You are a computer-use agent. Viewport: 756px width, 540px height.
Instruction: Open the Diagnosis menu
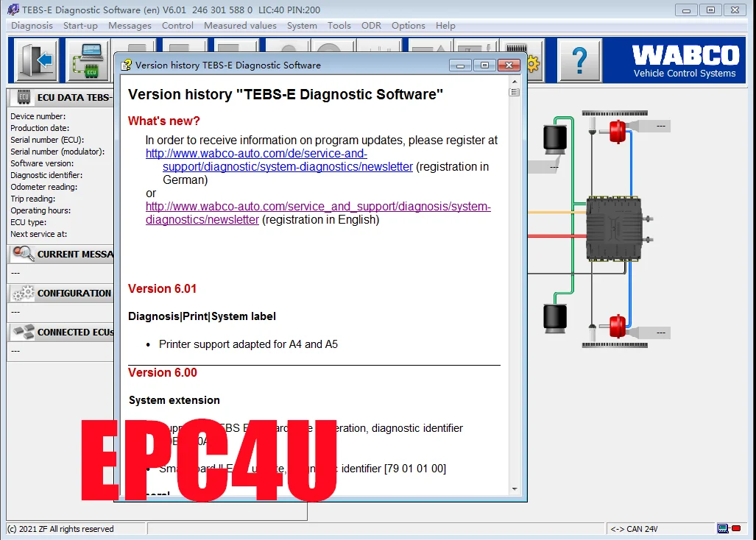pos(32,26)
